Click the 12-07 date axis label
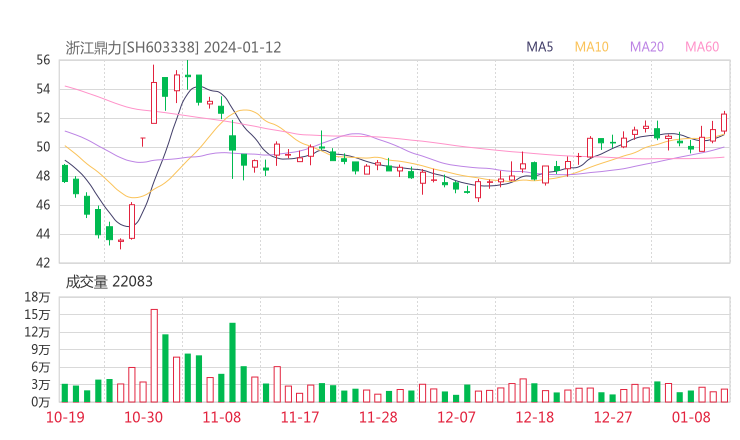 (x=456, y=417)
